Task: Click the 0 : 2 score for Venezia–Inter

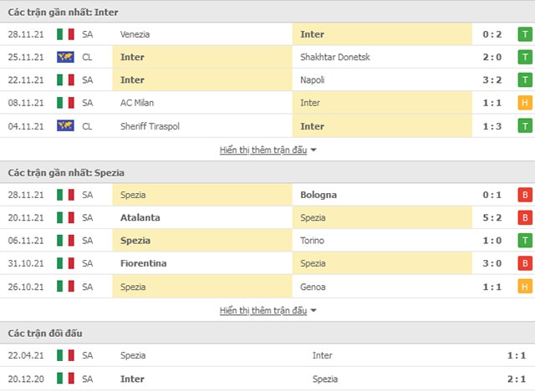Action: pos(492,34)
